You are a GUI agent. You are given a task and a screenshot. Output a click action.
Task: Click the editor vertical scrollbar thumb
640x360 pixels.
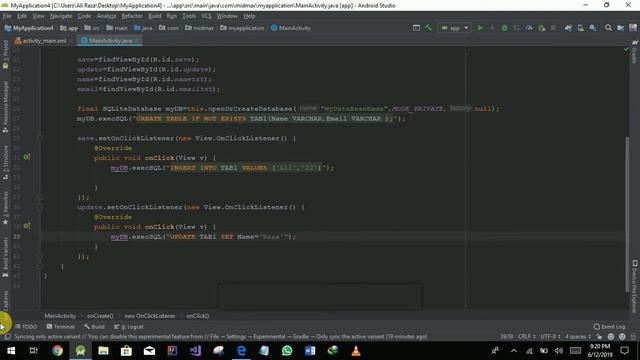627,214
